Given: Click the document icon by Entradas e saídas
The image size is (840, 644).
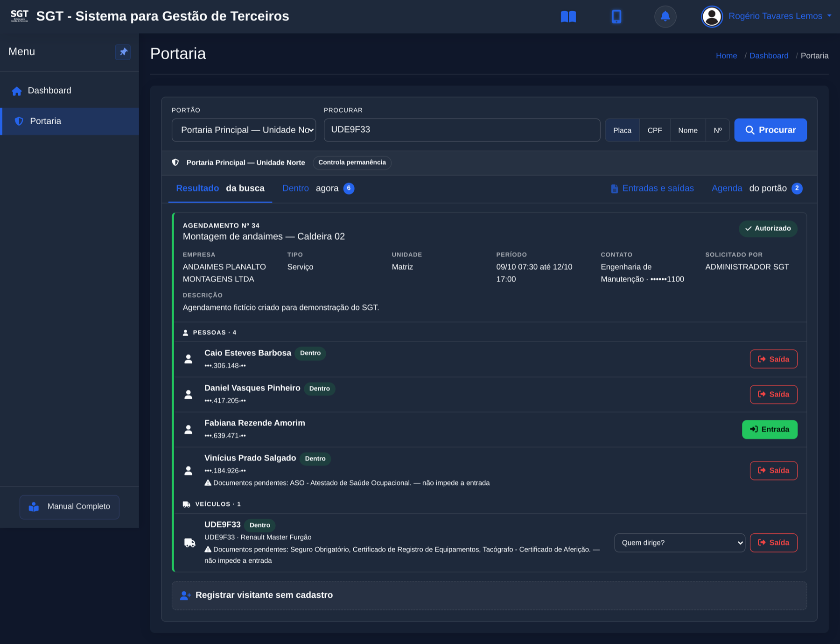Looking at the screenshot, I should point(614,189).
